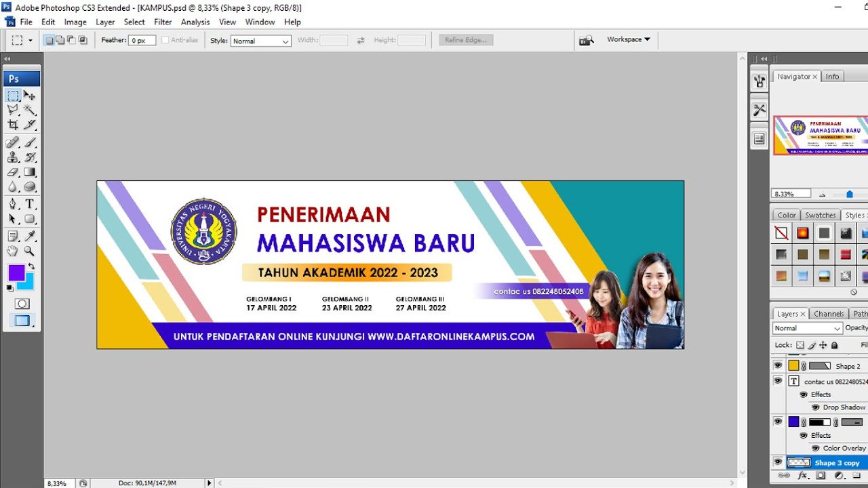Click the New selection option

click(x=50, y=40)
